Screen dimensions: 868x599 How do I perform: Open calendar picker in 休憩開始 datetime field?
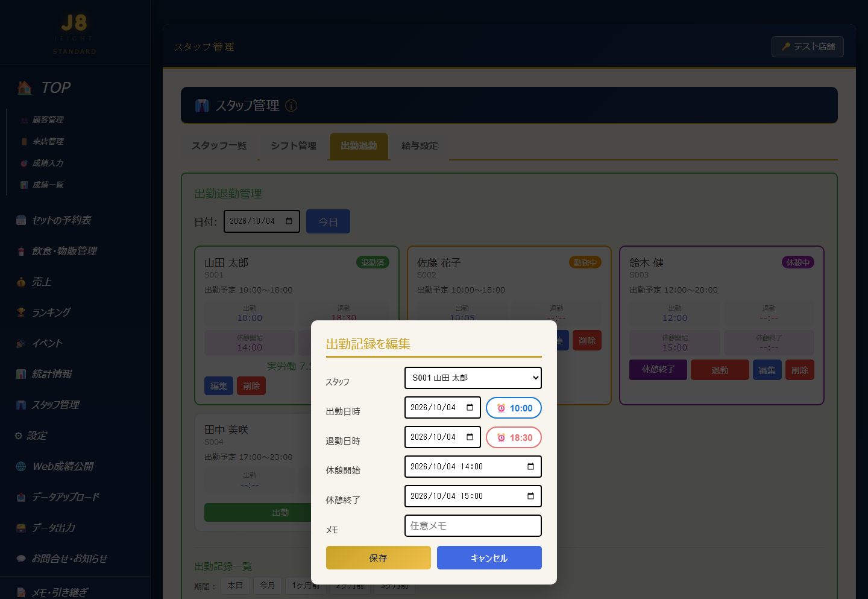pos(530,467)
